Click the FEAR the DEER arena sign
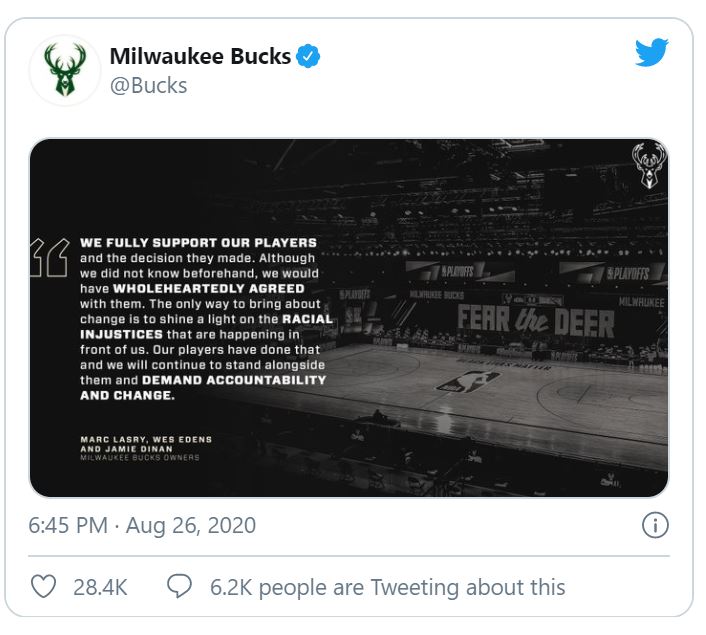 [536, 321]
